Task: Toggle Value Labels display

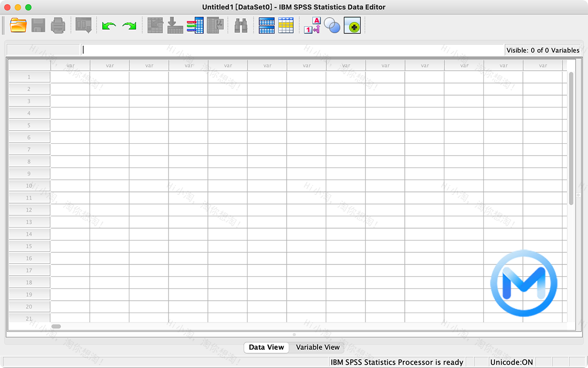Action: 311,26
